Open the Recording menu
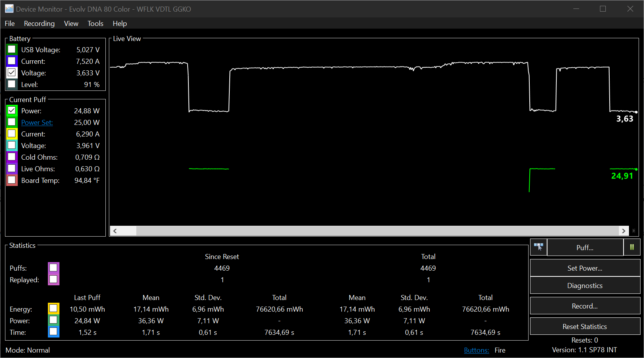 click(39, 24)
